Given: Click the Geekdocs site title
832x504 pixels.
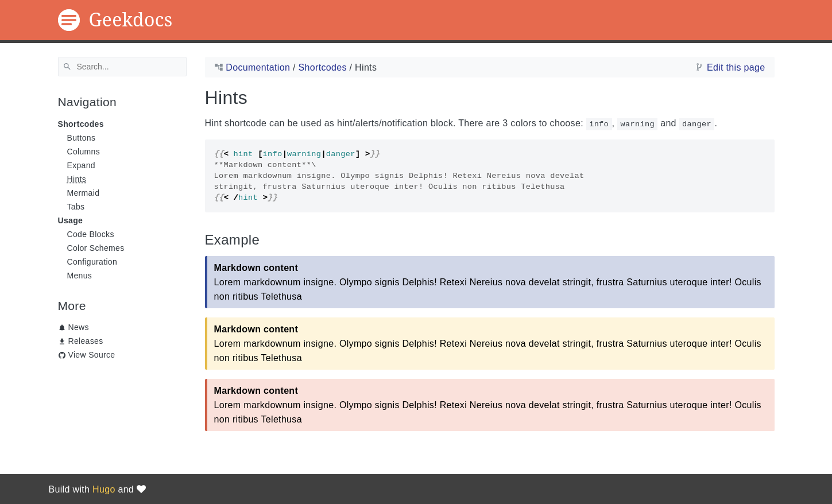Looking at the screenshot, I should (130, 20).
